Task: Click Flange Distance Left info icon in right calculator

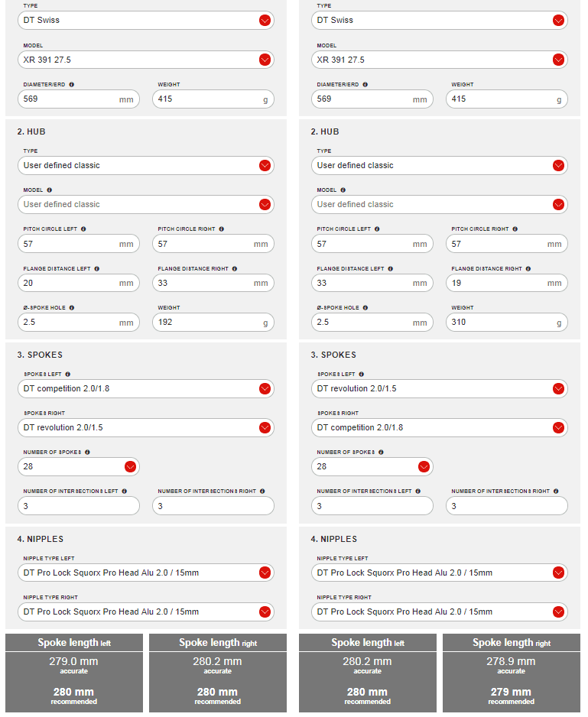Action: tap(390, 268)
